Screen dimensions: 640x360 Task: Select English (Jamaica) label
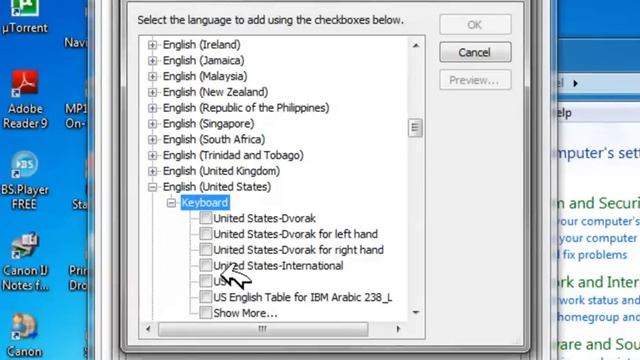[x=203, y=60]
